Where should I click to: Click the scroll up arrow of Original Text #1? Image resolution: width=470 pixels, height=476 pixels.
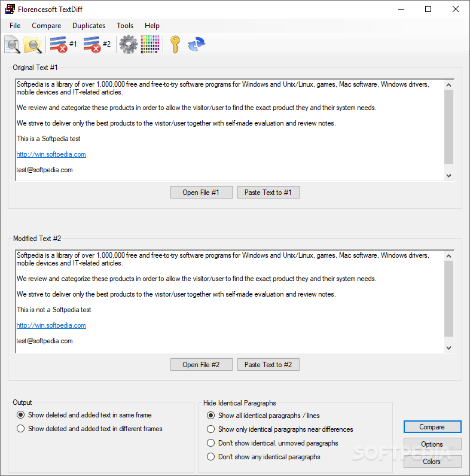[x=448, y=85]
